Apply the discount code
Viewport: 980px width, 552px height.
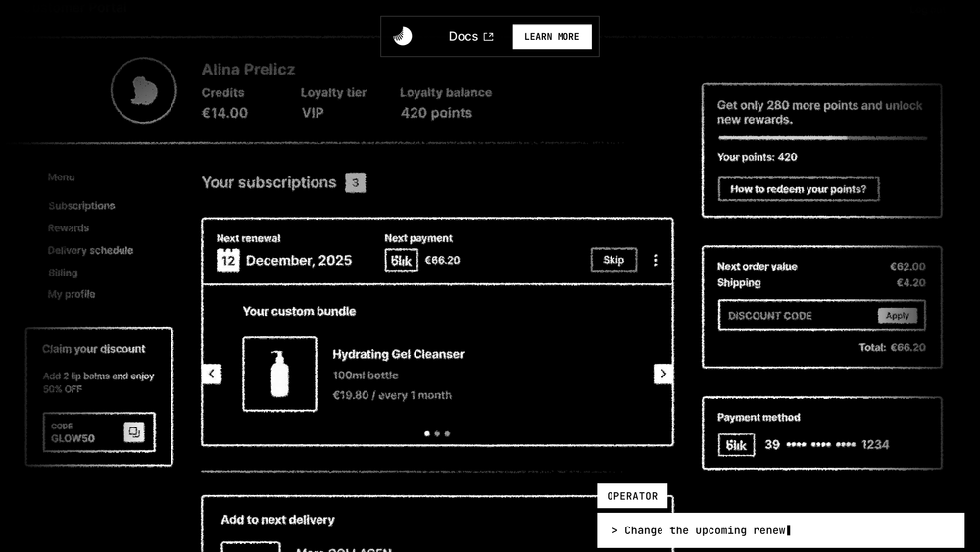tap(898, 316)
